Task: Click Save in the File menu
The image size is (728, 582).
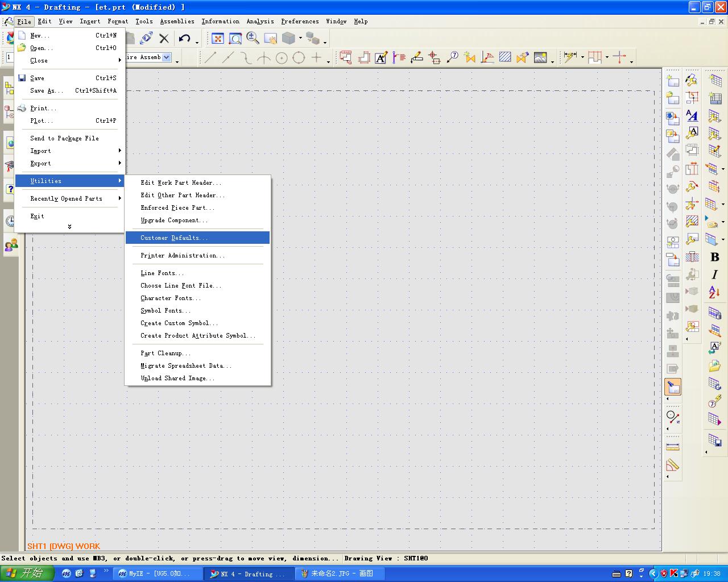Action: point(69,78)
